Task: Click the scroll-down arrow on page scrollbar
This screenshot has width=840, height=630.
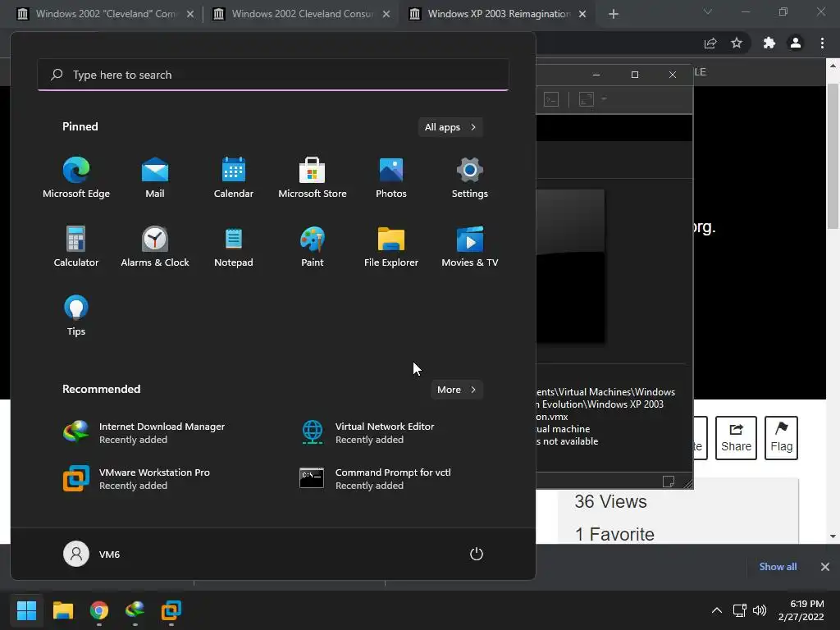Action: point(833,536)
